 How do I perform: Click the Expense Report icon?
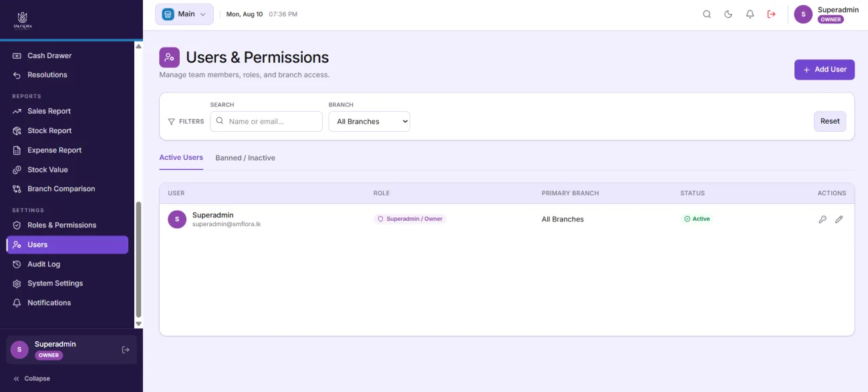click(x=17, y=151)
